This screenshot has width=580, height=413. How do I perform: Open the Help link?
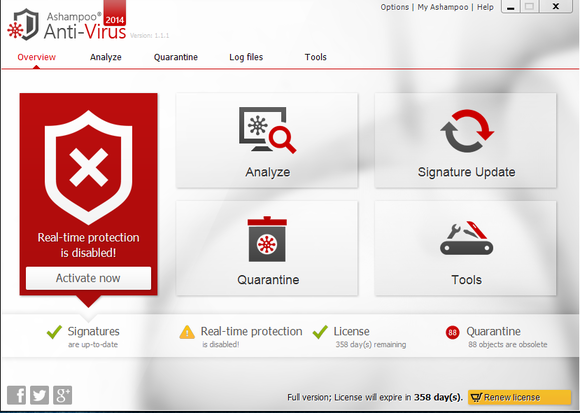485,7
